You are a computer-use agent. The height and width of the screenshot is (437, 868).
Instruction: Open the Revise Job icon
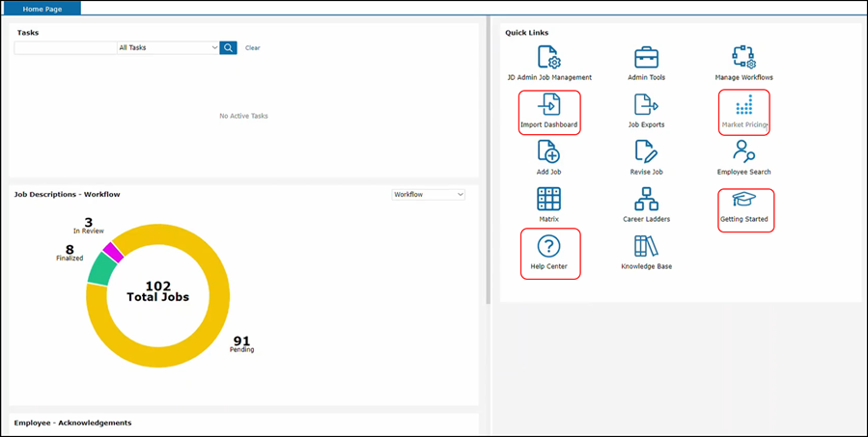click(646, 152)
